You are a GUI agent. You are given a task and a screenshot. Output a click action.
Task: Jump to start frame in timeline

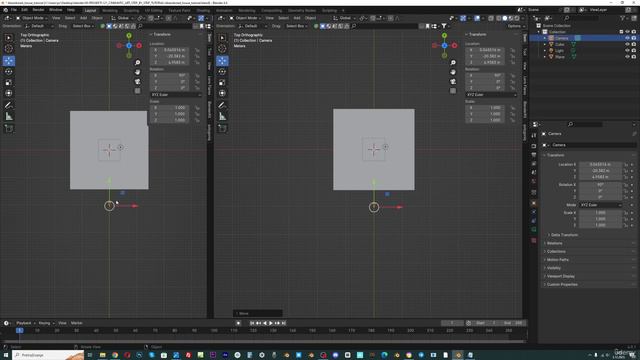click(252, 323)
